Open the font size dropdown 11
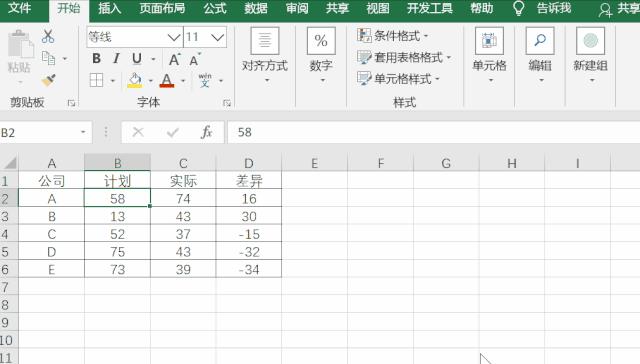This screenshot has height=364, width=640. pyautogui.click(x=218, y=38)
